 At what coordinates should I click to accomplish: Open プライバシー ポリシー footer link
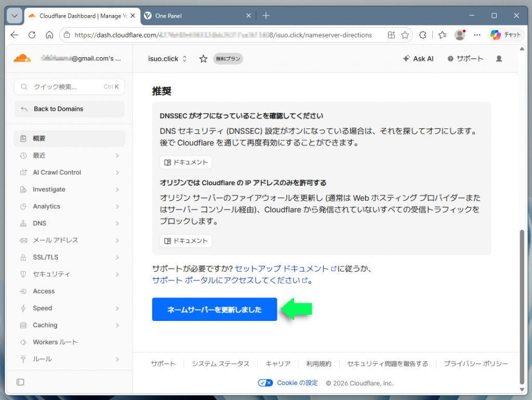pos(476,364)
